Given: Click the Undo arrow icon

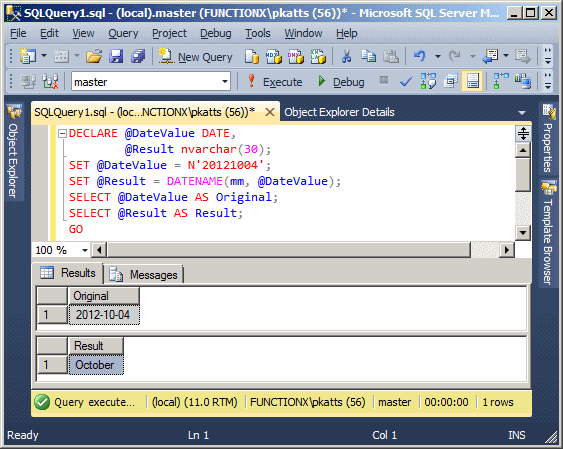Looking at the screenshot, I should (419, 56).
